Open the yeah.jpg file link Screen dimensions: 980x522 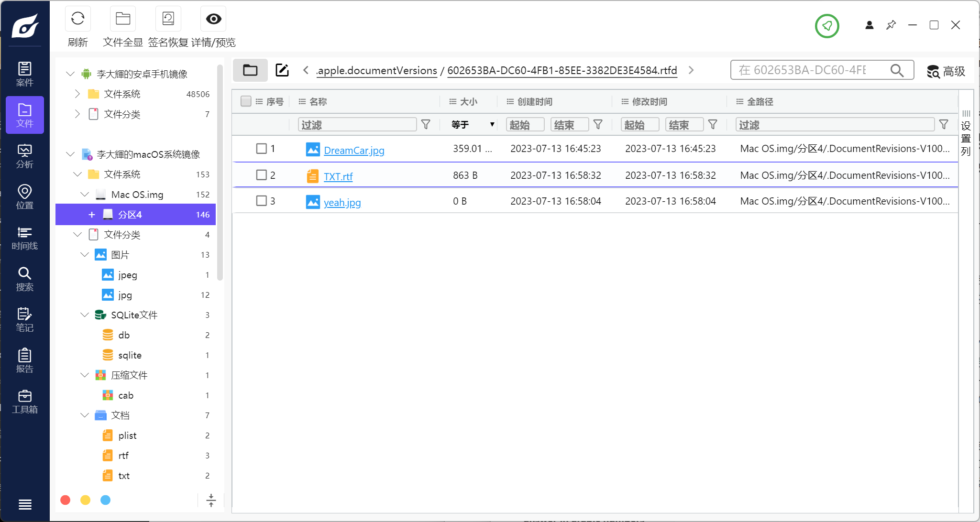pos(342,203)
